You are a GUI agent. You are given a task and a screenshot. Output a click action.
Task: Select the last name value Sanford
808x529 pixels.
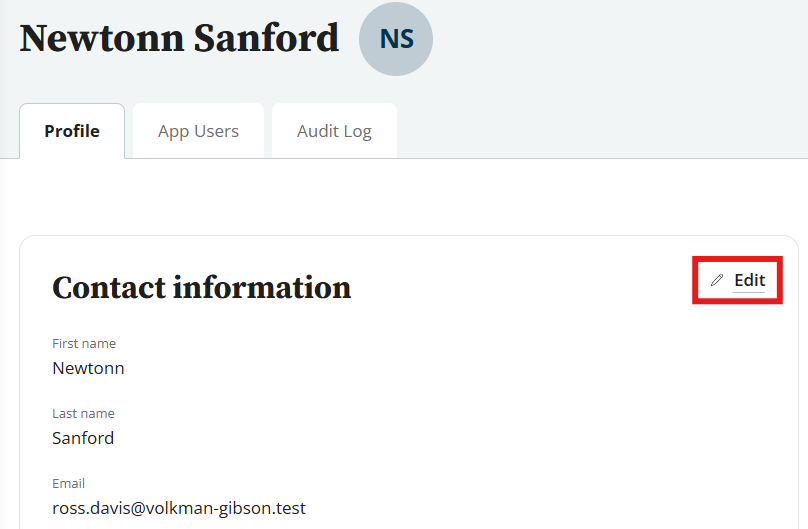(83, 438)
